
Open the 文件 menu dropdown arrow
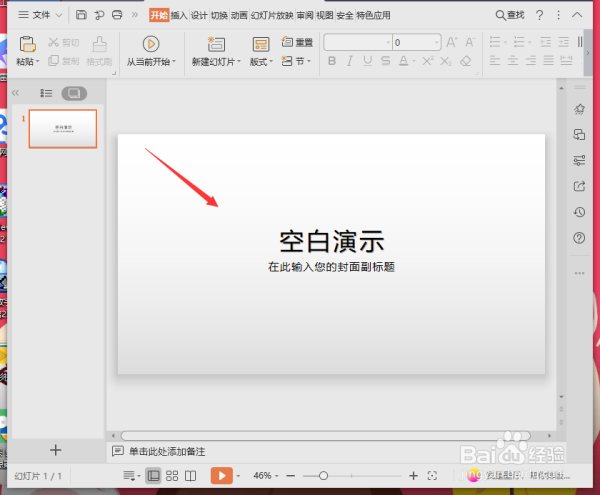tap(59, 15)
